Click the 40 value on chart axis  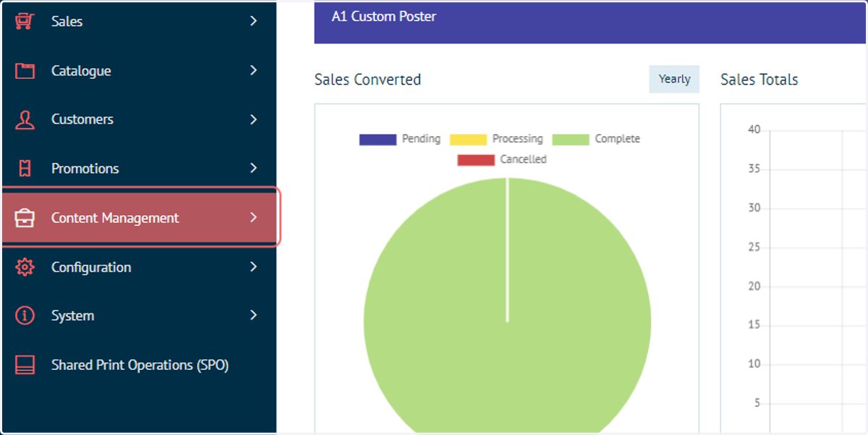[x=754, y=130]
